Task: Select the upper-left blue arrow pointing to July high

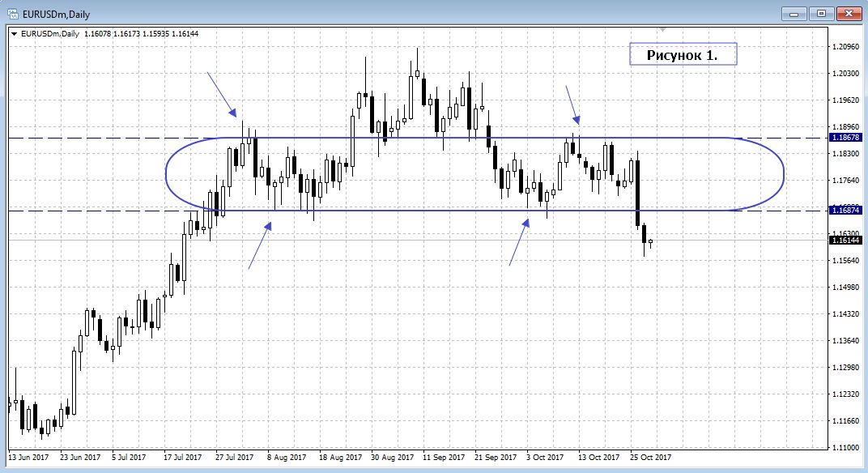Action: point(221,94)
